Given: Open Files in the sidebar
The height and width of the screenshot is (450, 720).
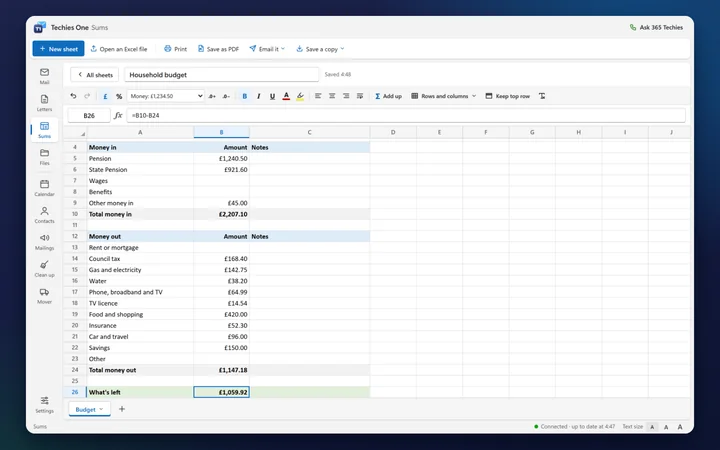Looking at the screenshot, I should [x=44, y=157].
